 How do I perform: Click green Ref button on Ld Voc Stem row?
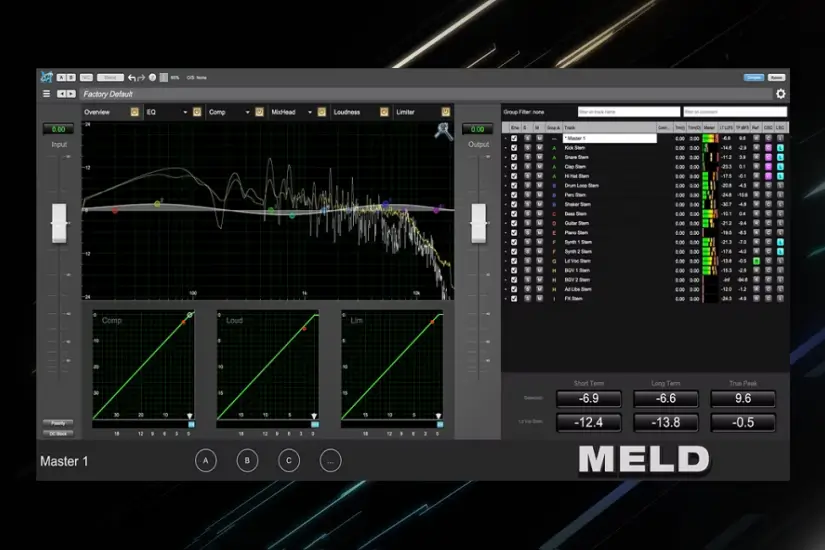pos(756,261)
